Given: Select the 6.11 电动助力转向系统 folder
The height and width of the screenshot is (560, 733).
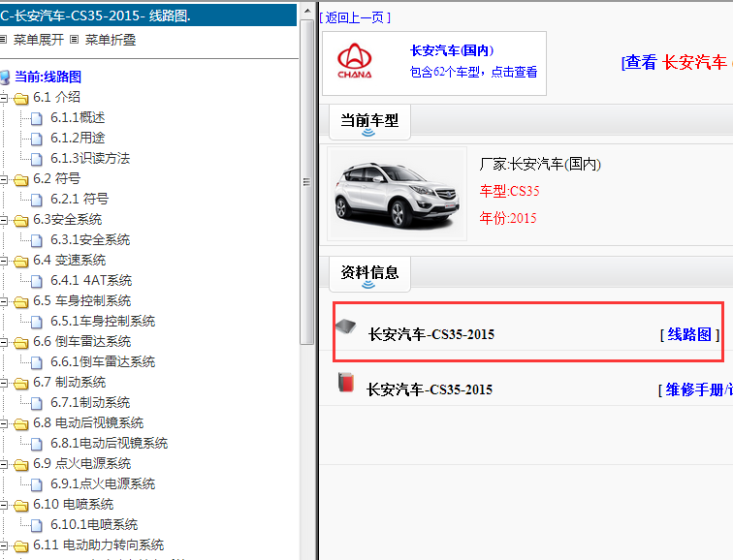Looking at the screenshot, I should pos(98,545).
